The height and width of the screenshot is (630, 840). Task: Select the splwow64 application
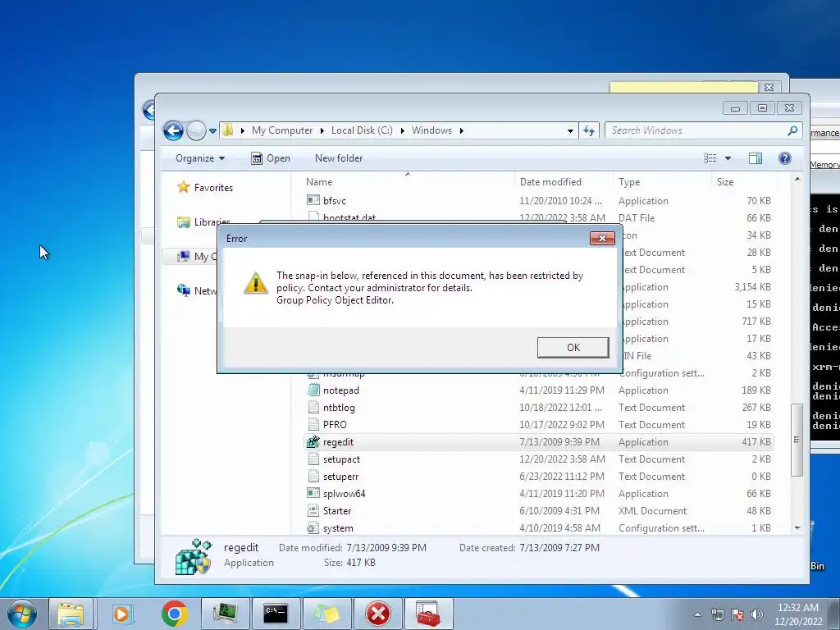[x=344, y=493]
